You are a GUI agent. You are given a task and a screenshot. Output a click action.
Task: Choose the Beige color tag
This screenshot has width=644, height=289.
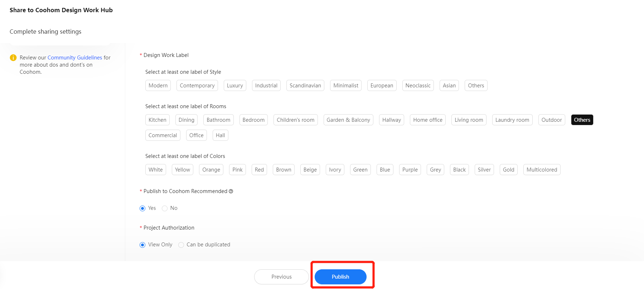point(310,170)
